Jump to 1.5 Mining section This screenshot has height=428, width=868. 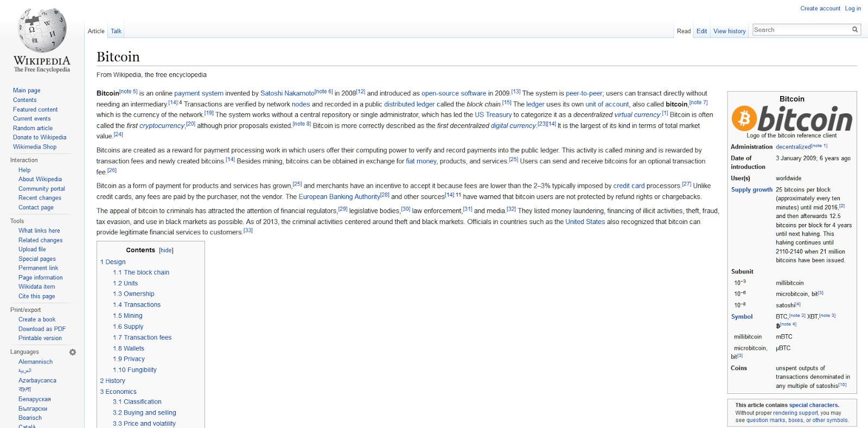click(x=127, y=316)
